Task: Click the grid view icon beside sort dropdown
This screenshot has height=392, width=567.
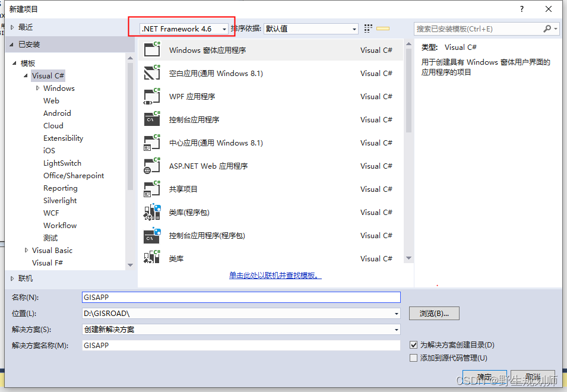Action: point(367,28)
